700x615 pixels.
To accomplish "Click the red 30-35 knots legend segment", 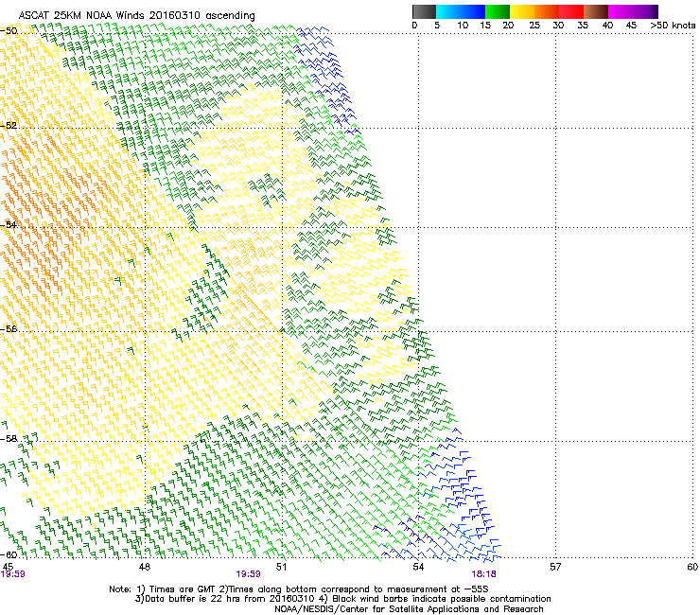I will [571, 11].
